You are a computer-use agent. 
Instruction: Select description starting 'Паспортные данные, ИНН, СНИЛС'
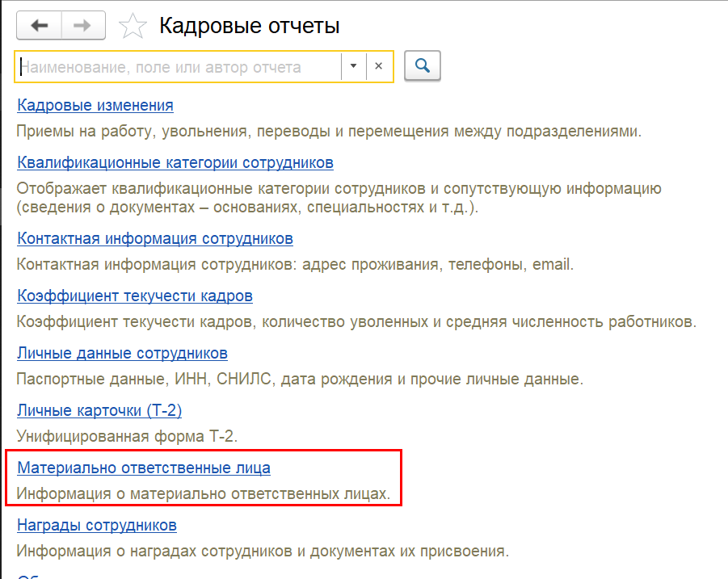pyautogui.click(x=300, y=380)
